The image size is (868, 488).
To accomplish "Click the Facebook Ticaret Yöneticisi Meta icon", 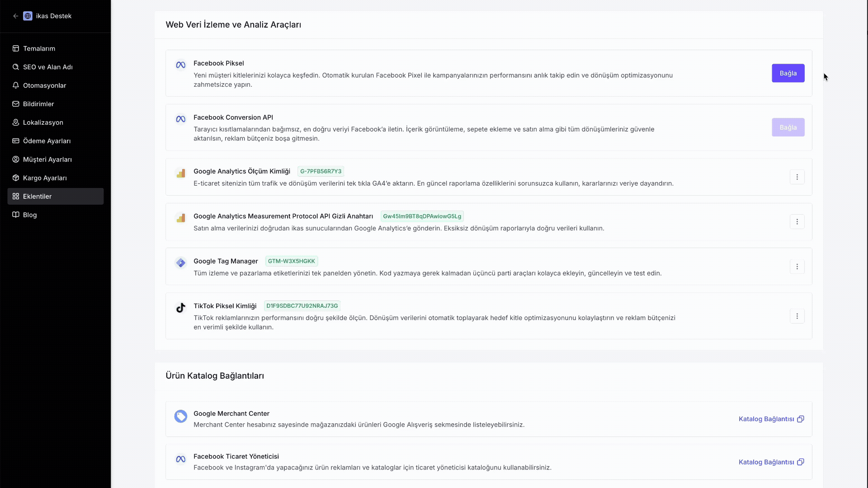I will coord(180,459).
